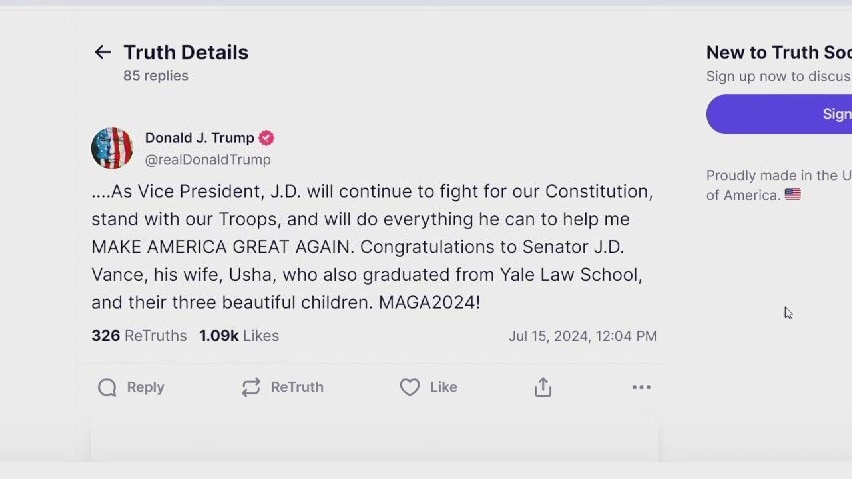
Task: Open the three-dot more options menu
Action: tap(641, 387)
